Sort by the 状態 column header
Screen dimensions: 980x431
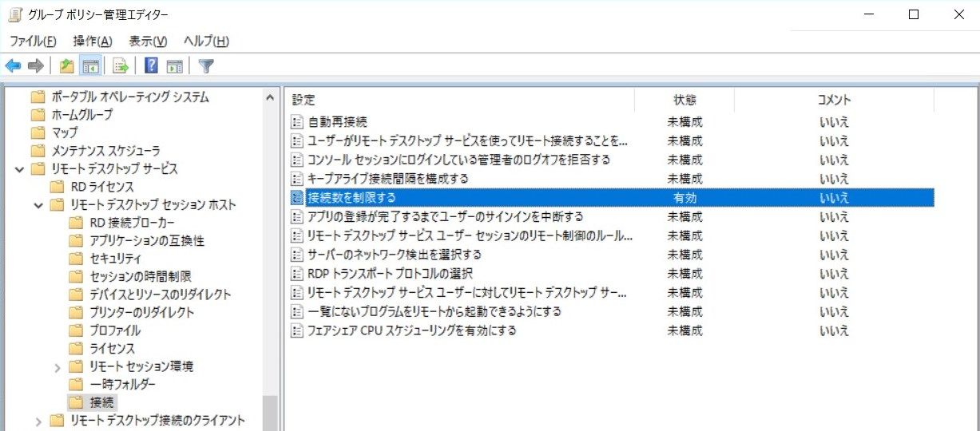coord(684,100)
